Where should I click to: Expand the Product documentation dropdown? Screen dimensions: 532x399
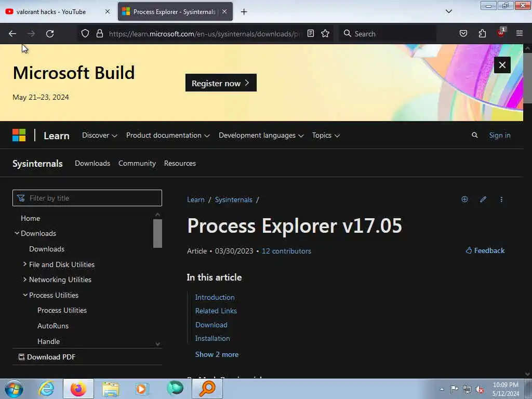coord(168,136)
